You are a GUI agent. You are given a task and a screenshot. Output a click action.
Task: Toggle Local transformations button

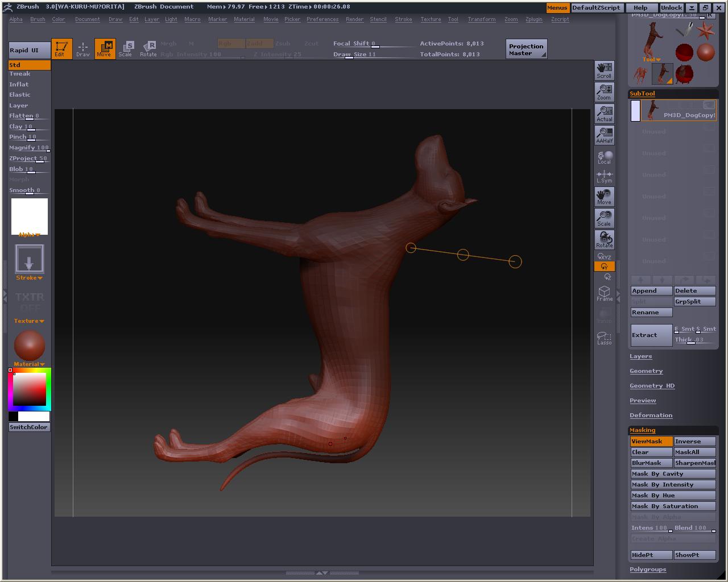[604, 157]
